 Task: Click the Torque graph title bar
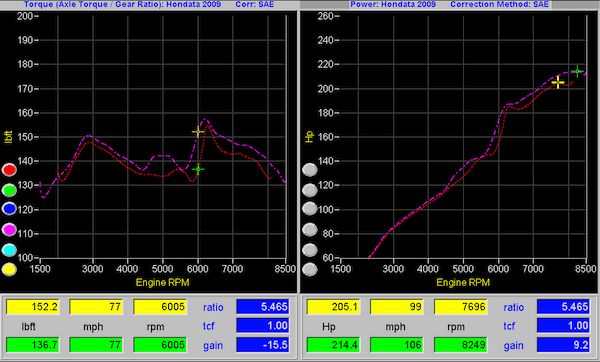[148, 5]
